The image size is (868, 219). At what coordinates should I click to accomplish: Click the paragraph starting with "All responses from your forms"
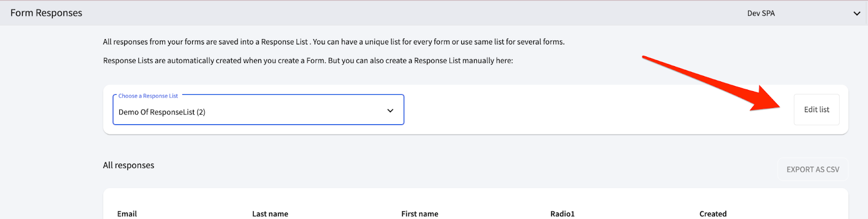334,42
